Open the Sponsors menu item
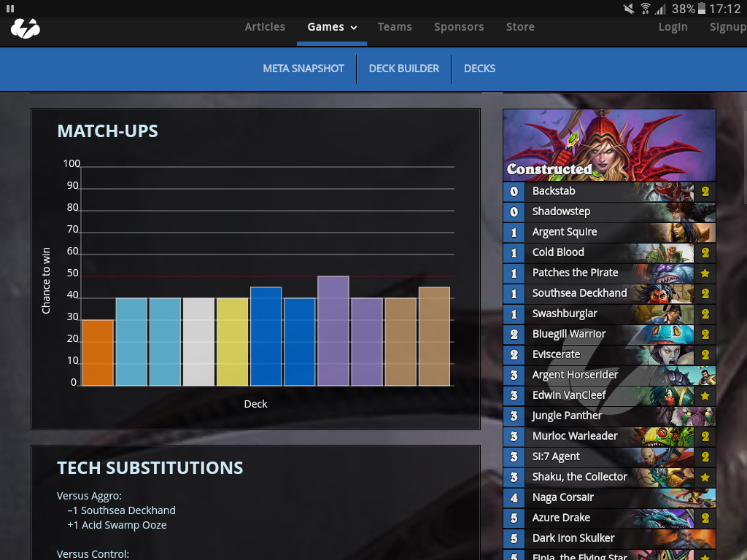This screenshot has height=560, width=747. click(x=459, y=27)
